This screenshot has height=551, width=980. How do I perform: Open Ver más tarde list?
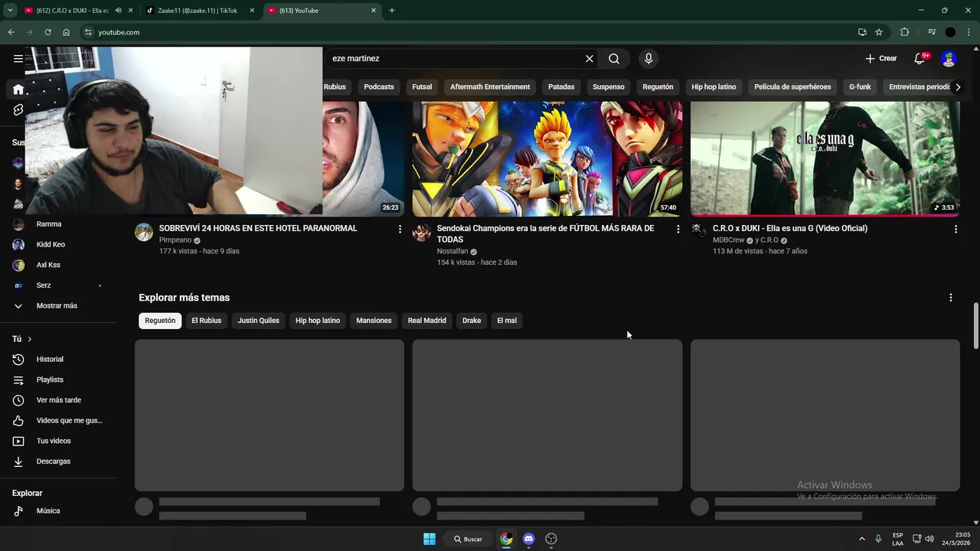[x=58, y=400]
